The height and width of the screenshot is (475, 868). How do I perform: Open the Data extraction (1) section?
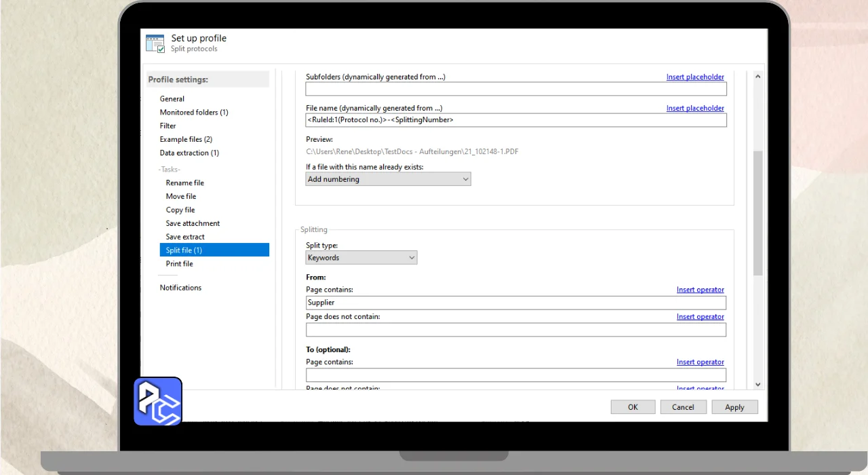pos(189,153)
